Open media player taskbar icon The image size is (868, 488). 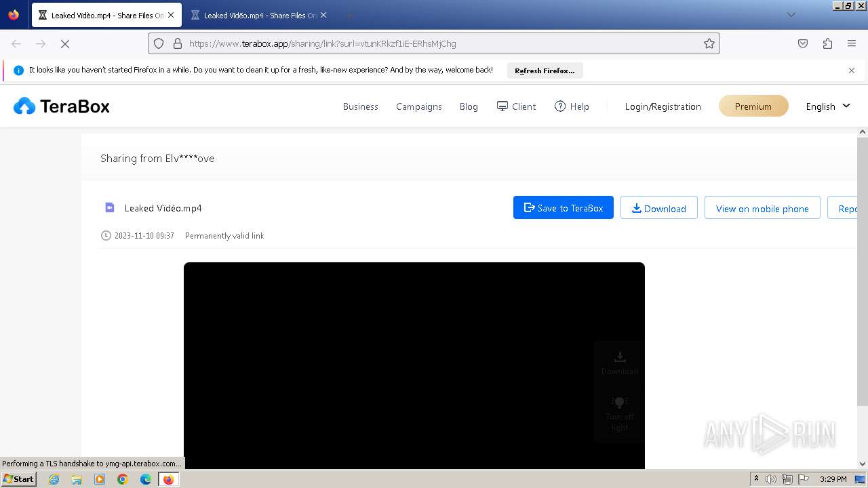tap(100, 479)
